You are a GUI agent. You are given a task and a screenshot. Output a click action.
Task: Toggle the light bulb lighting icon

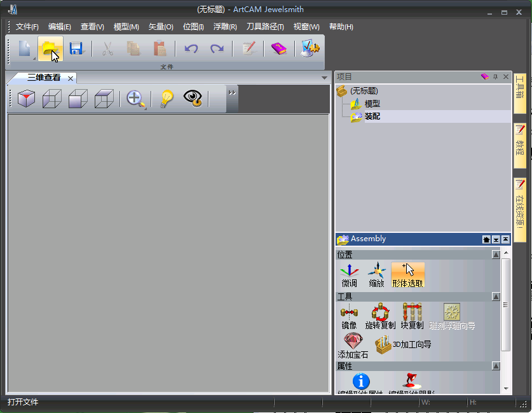[x=166, y=99]
